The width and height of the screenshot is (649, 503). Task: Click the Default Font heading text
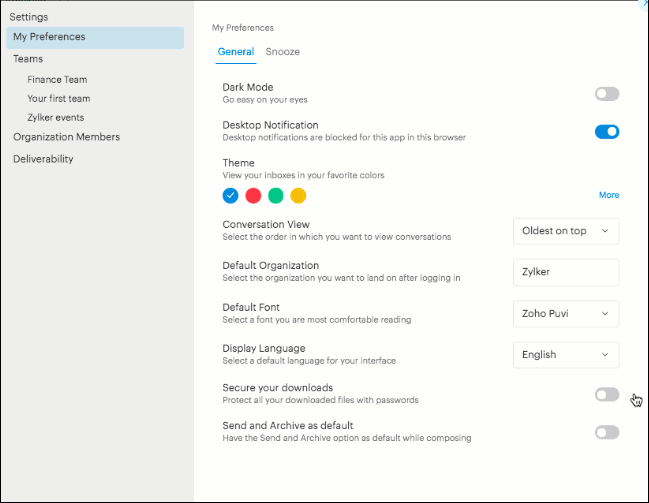click(251, 307)
